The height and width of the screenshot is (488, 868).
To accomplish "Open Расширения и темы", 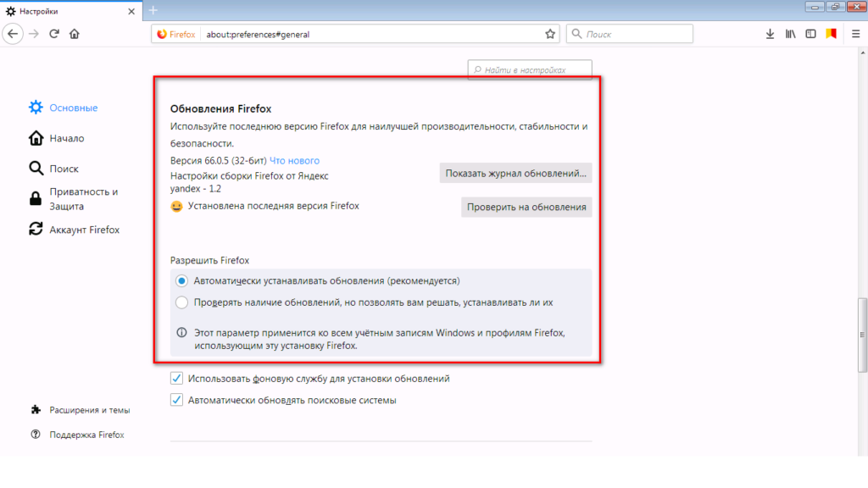I will pos(81,410).
